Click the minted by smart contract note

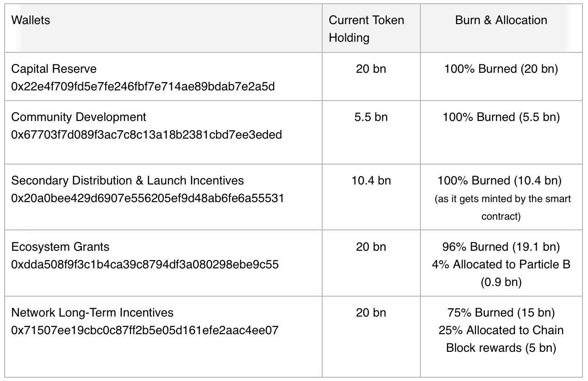point(502,208)
